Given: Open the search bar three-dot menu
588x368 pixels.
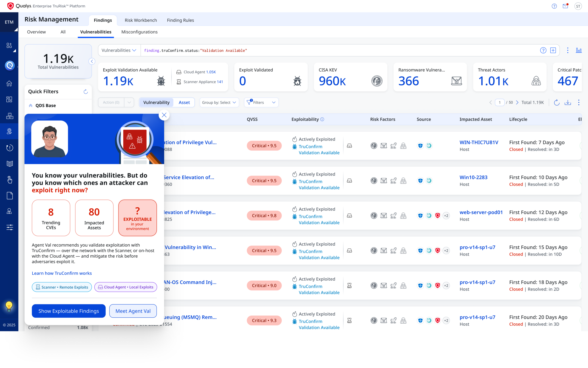Looking at the screenshot, I should pyautogui.click(x=568, y=50).
